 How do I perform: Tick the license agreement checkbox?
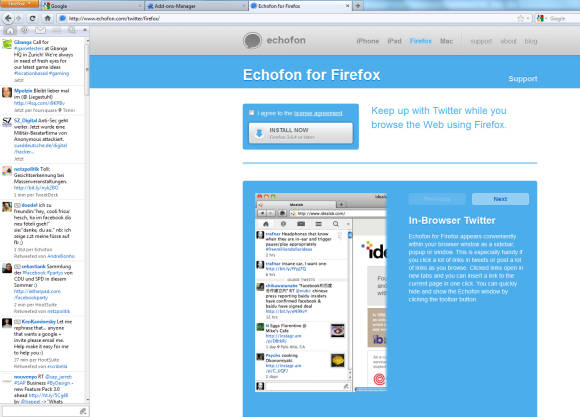click(x=252, y=112)
